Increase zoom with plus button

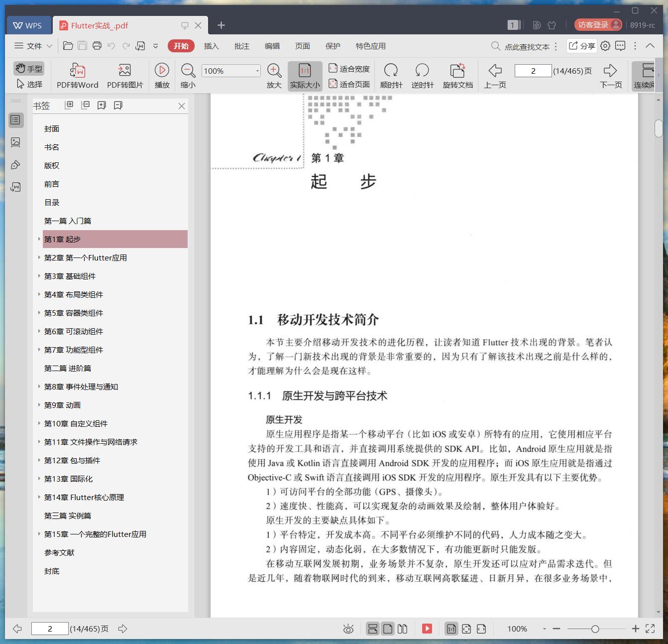tap(636, 629)
